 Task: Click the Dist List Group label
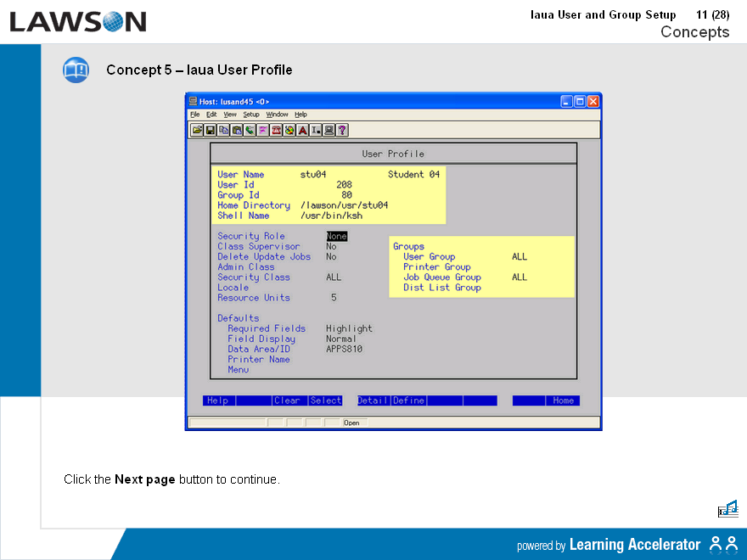[442, 288]
